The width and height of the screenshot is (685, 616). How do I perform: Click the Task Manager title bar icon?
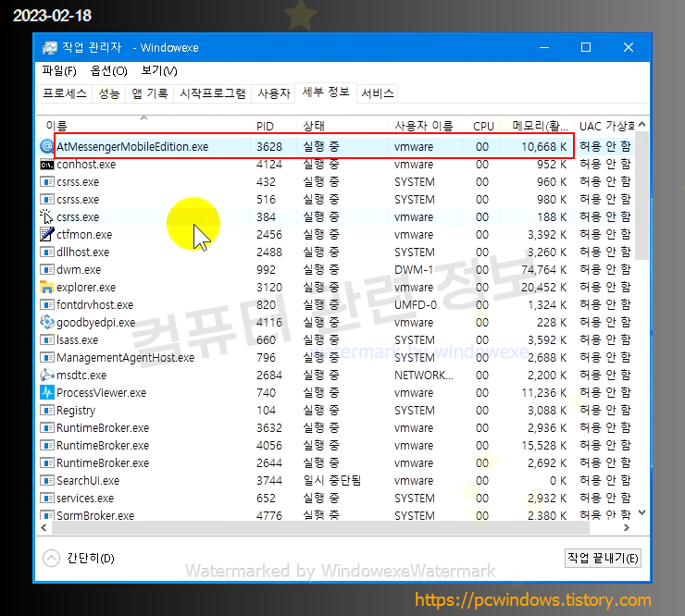(49, 47)
